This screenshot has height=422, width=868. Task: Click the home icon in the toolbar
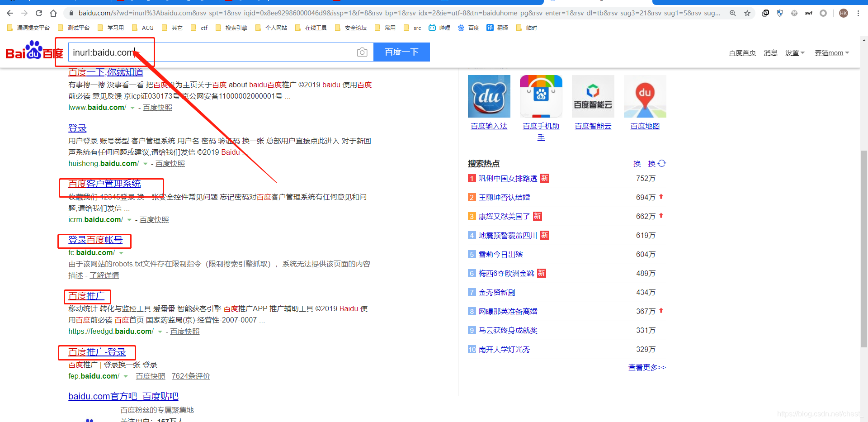pos(53,13)
